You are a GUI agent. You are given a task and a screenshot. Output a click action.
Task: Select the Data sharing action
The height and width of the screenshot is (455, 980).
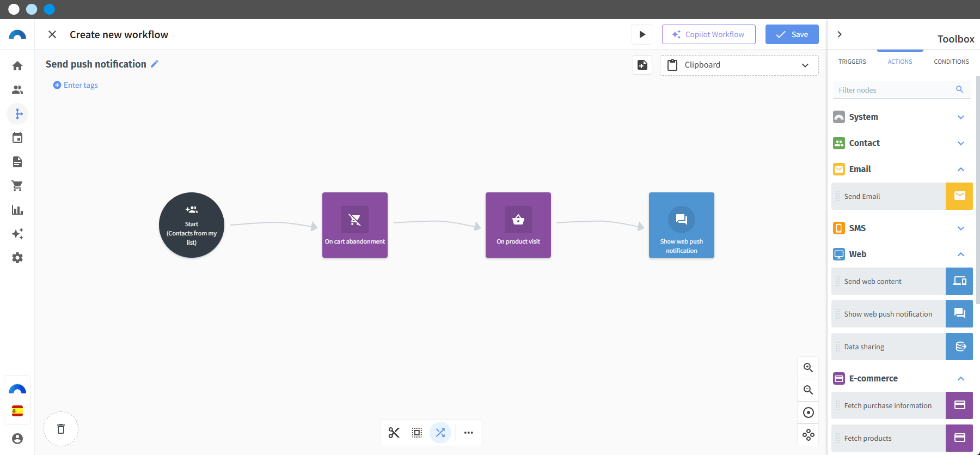(902, 347)
